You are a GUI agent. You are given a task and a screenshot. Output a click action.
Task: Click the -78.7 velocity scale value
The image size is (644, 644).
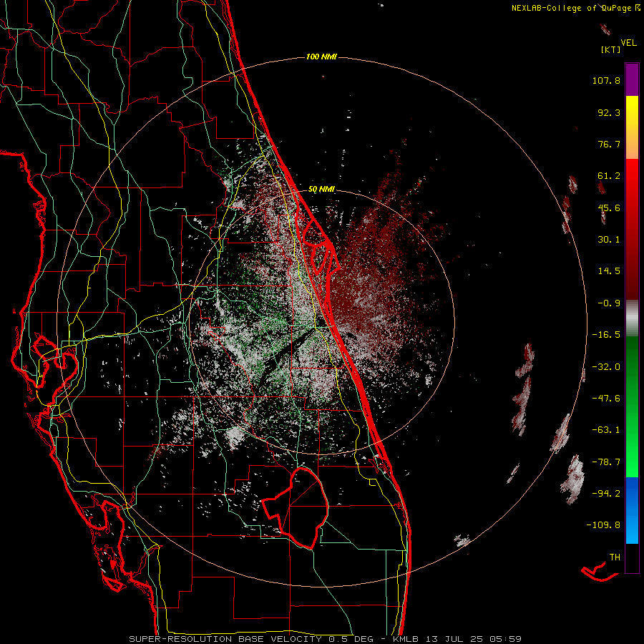[606, 462]
